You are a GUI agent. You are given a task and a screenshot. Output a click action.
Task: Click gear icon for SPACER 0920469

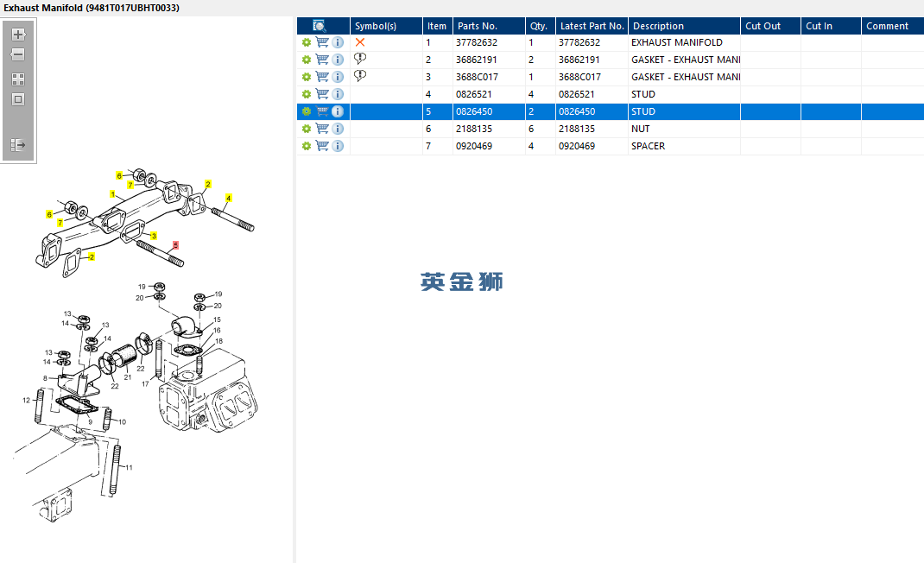307,146
